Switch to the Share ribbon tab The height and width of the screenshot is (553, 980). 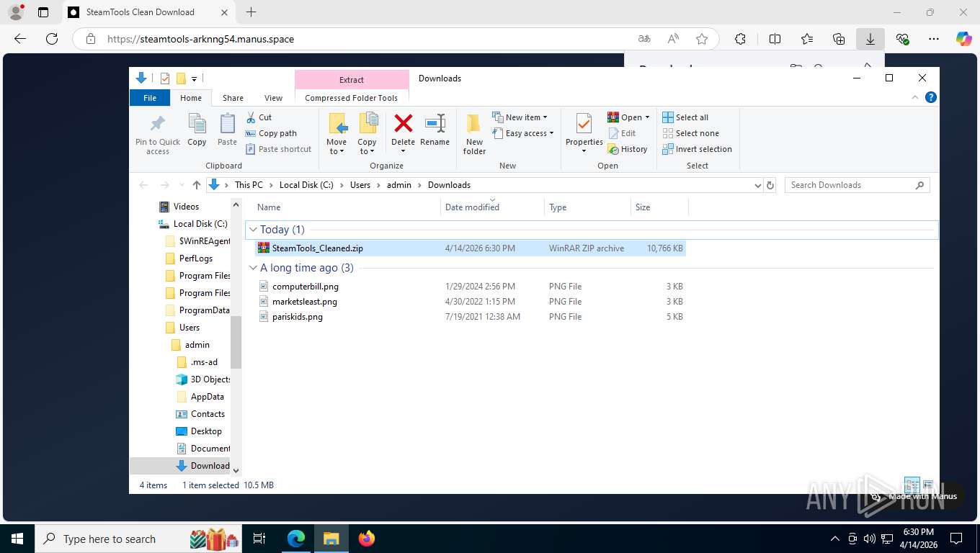[233, 98]
